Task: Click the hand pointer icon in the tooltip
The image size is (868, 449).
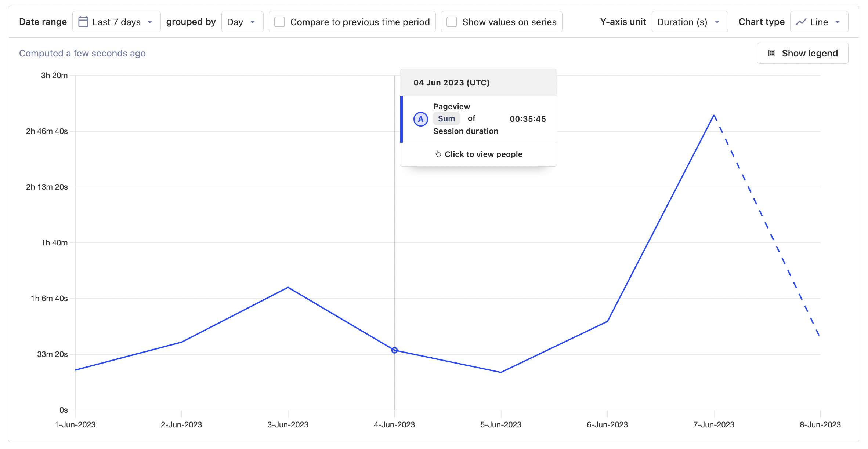Action: [438, 154]
